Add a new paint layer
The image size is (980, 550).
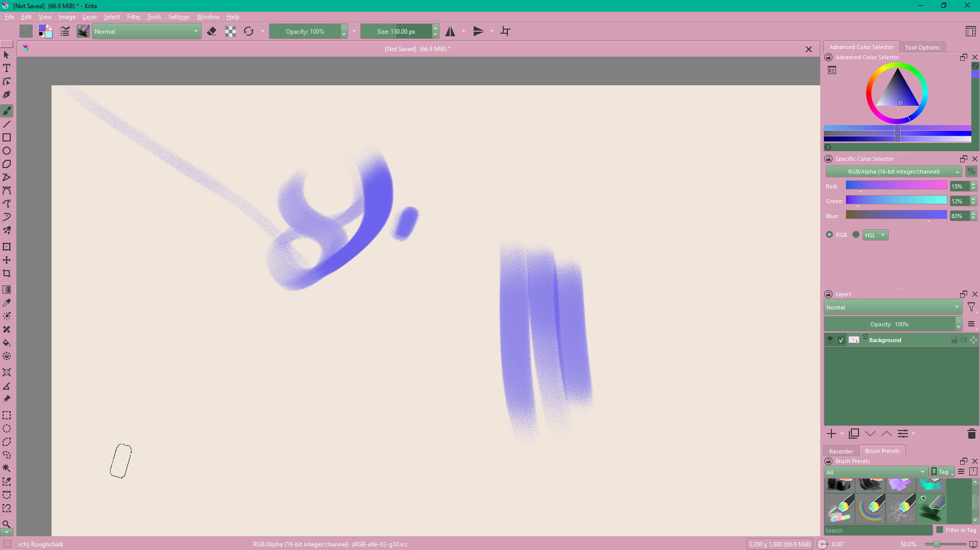[831, 434]
